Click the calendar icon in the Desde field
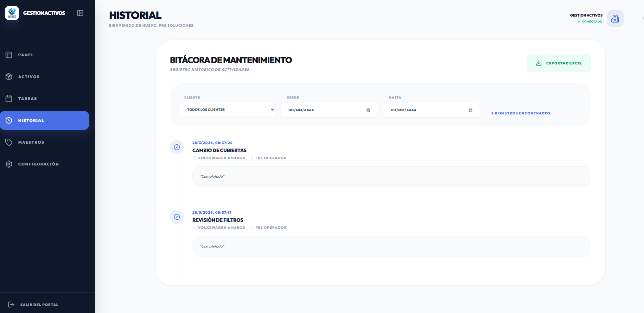 tap(368, 110)
